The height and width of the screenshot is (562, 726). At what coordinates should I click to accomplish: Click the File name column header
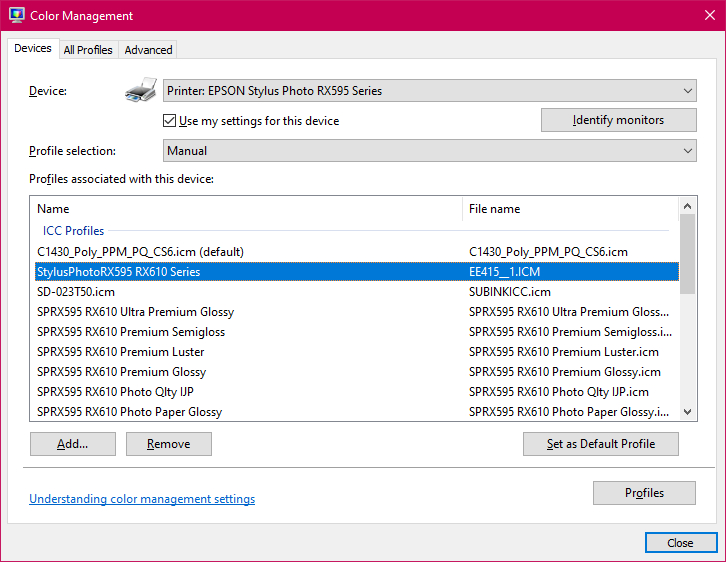pos(571,209)
